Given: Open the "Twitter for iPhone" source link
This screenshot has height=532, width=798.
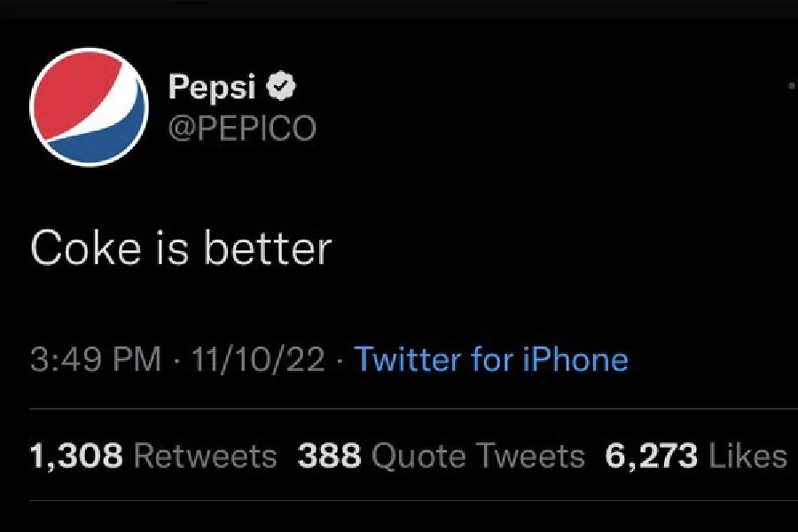Looking at the screenshot, I should (x=491, y=360).
